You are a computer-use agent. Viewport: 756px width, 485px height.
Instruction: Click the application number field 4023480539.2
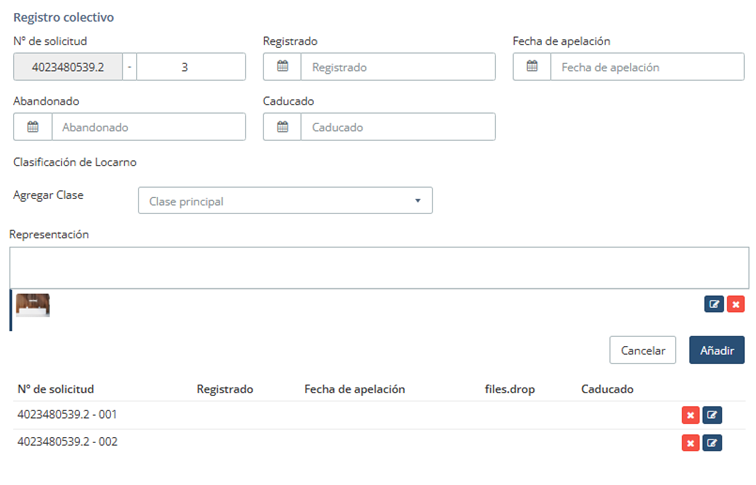[x=68, y=67]
